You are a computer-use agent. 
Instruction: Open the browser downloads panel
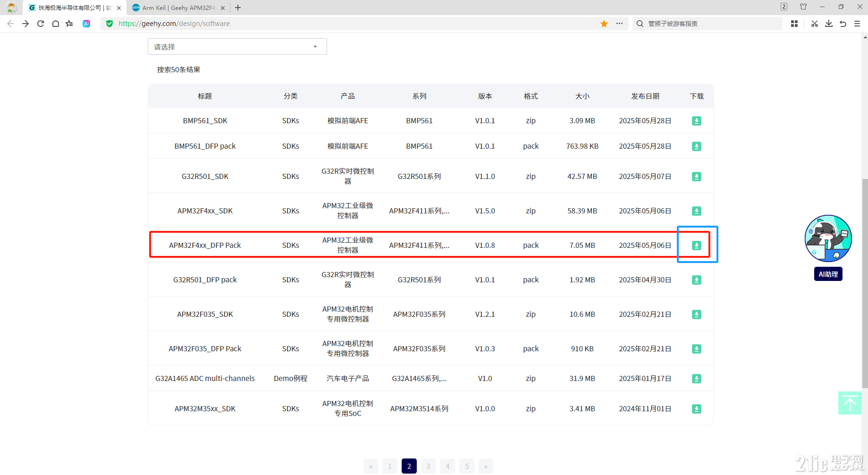click(x=829, y=24)
